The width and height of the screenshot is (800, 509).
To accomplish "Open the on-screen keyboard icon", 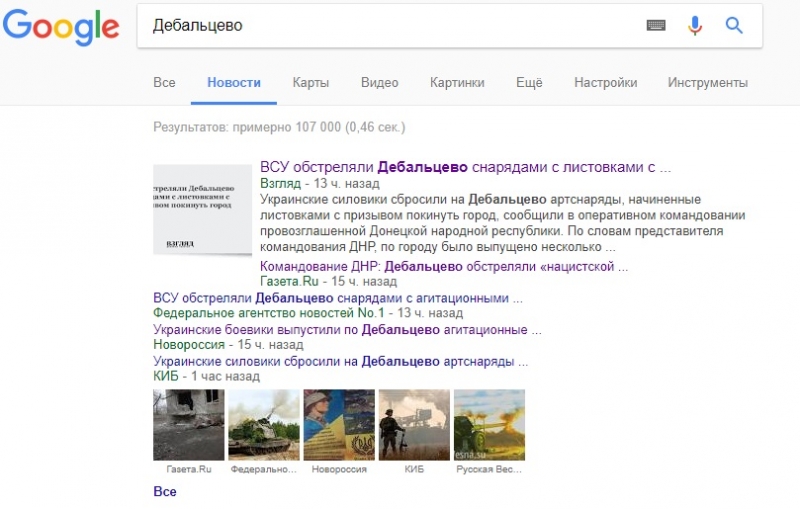I will pyautogui.click(x=656, y=26).
